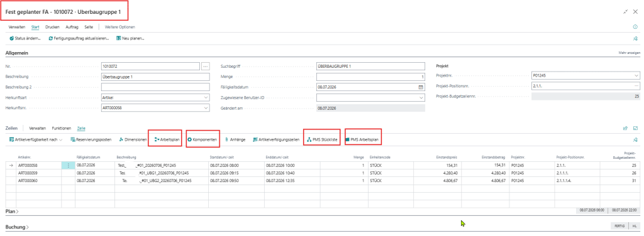
Task: Open Anhänge paperclip action
Action: coord(235,140)
